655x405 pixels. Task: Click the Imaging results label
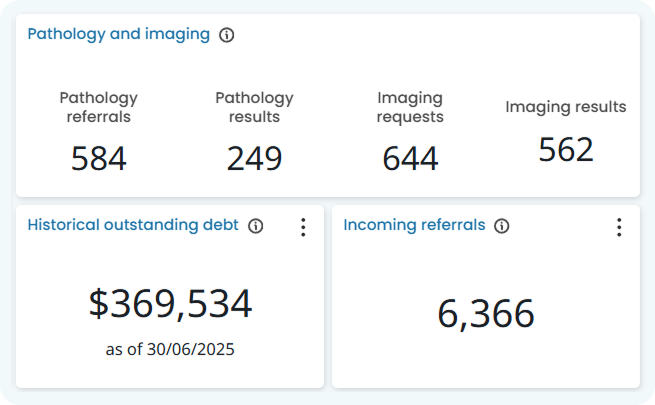pyautogui.click(x=566, y=107)
